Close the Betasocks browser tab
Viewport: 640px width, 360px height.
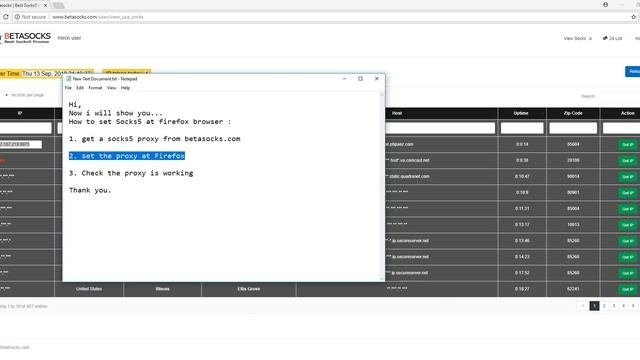(x=45, y=5)
